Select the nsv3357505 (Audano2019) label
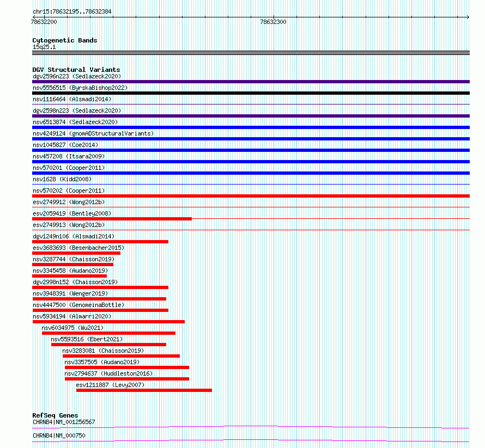The image size is (485, 448). 102,362
